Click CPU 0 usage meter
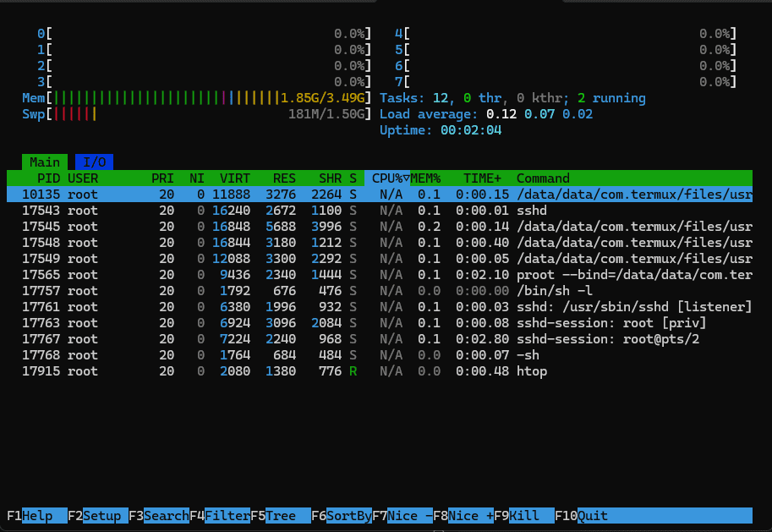Viewport: 772px width, 532px height. [205, 34]
